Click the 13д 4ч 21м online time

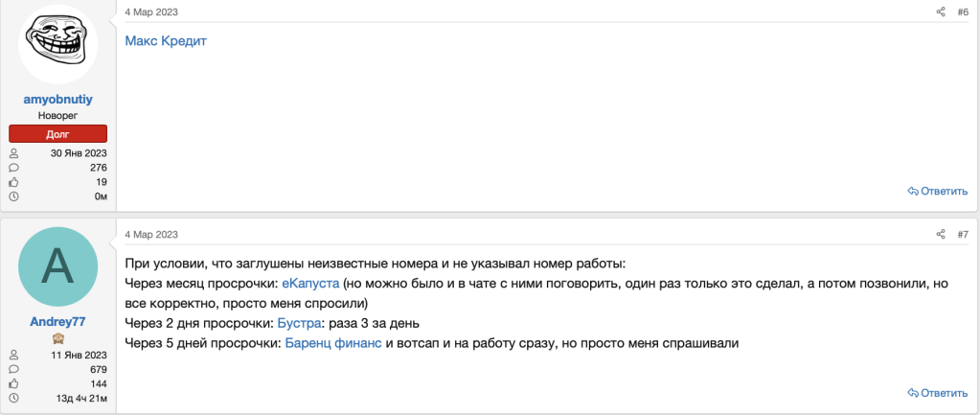[82, 398]
